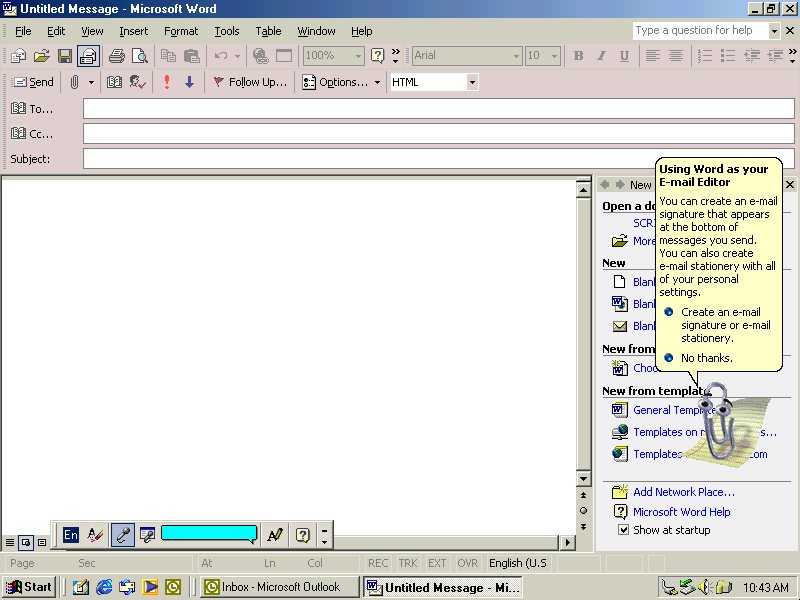
Task: Click the Decrease Indent icon
Action: [752, 56]
